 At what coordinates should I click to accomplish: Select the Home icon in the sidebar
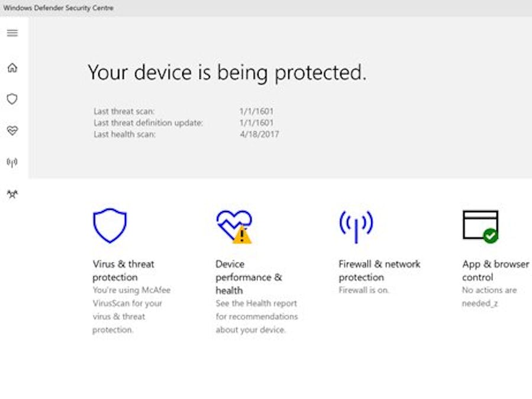[x=12, y=67]
